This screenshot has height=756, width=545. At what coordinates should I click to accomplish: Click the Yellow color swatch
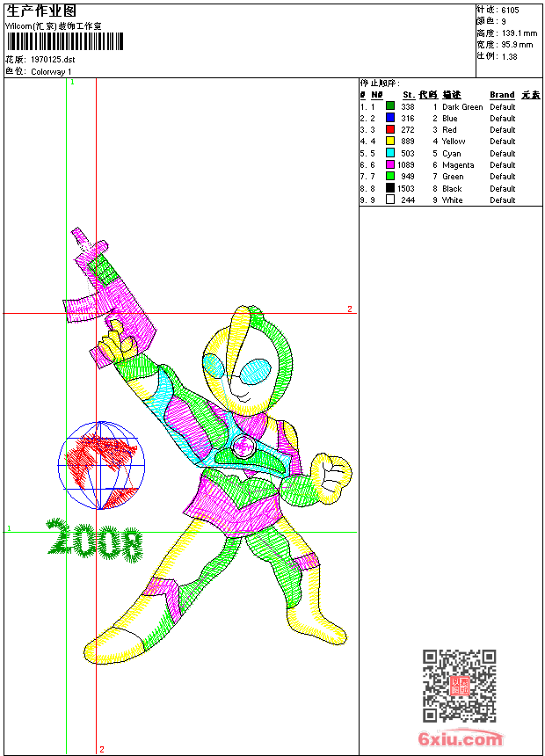point(390,141)
